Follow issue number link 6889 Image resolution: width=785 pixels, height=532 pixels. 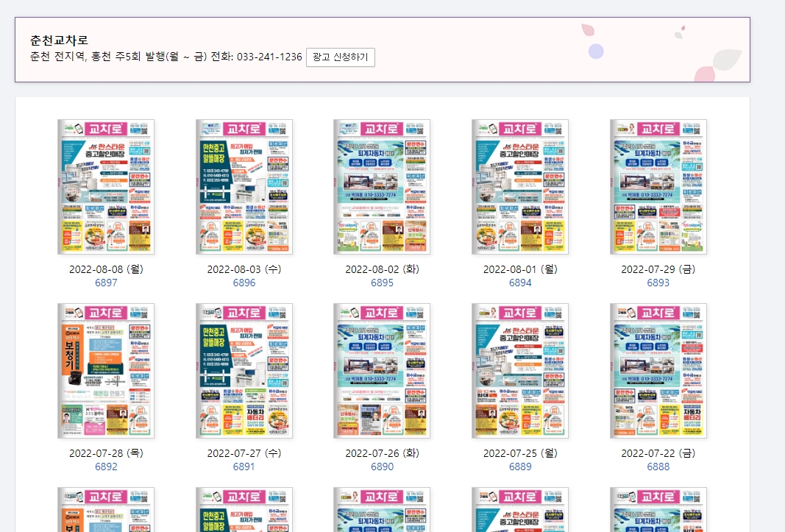520,467
